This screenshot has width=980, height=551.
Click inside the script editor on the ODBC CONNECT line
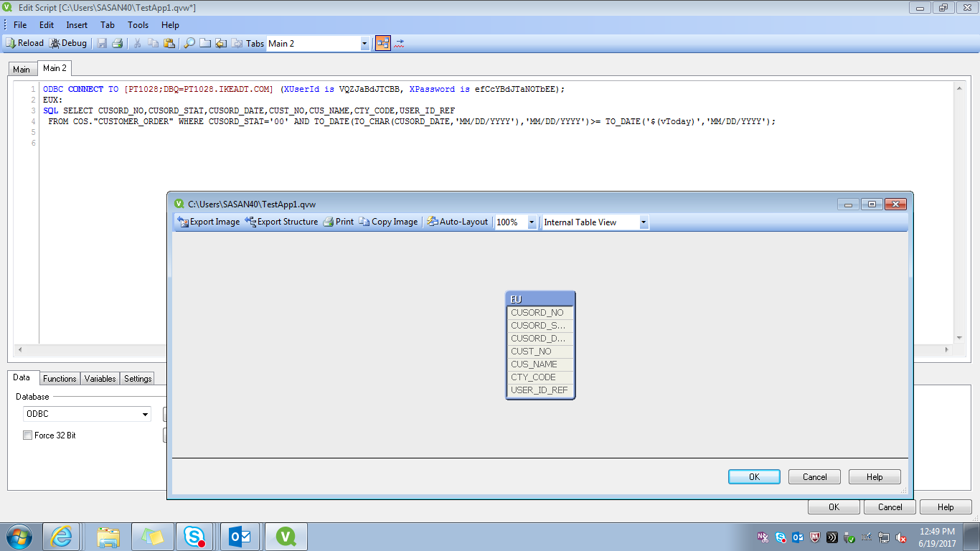point(303,89)
